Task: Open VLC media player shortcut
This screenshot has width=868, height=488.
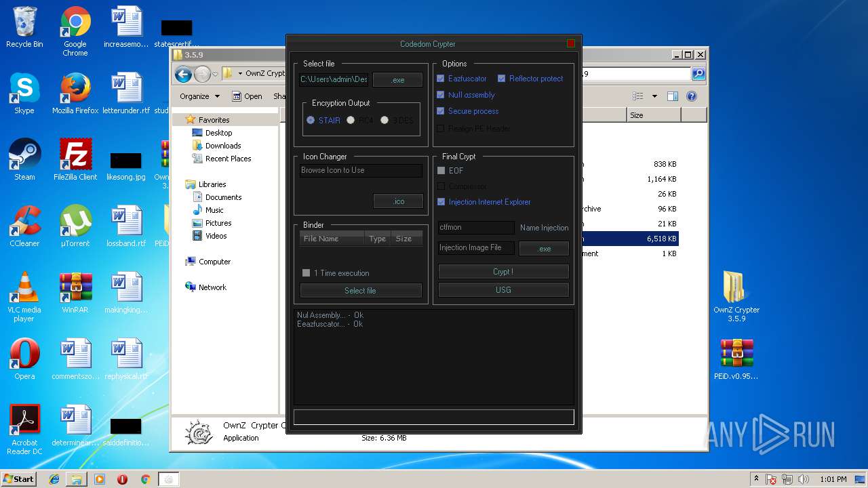Action: coord(24,297)
